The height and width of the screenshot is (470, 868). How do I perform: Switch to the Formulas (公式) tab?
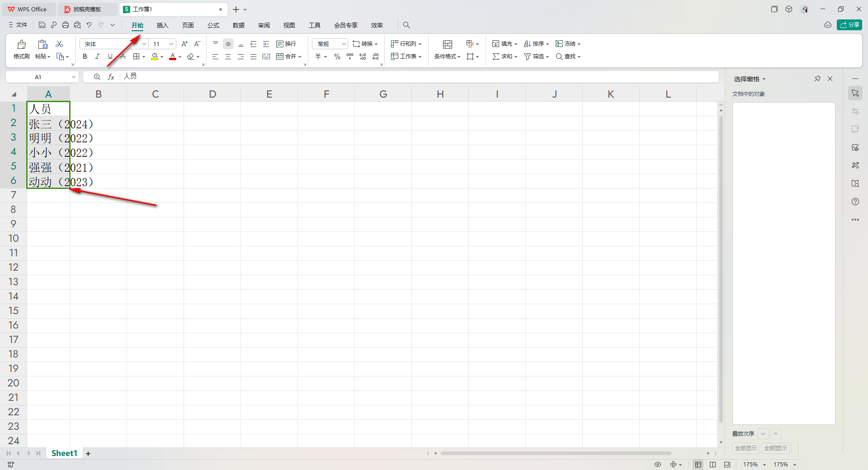[x=213, y=25]
